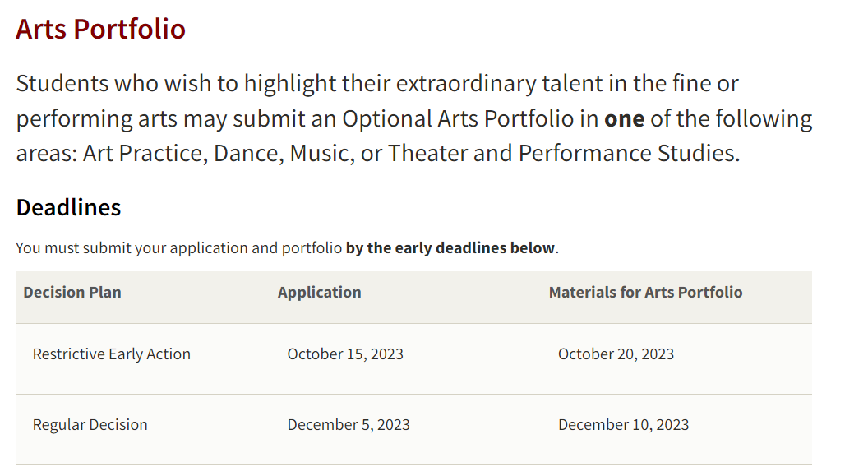Click "Students who wish to highlight" text

[x=176, y=84]
